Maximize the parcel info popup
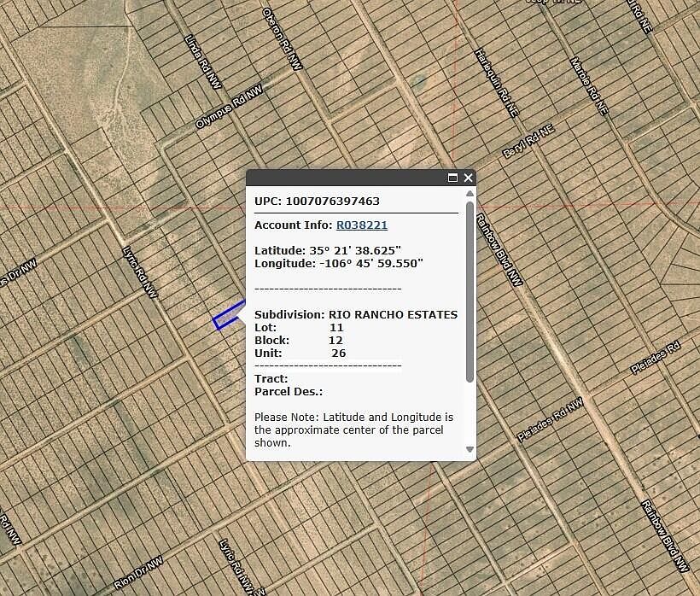 [452, 178]
